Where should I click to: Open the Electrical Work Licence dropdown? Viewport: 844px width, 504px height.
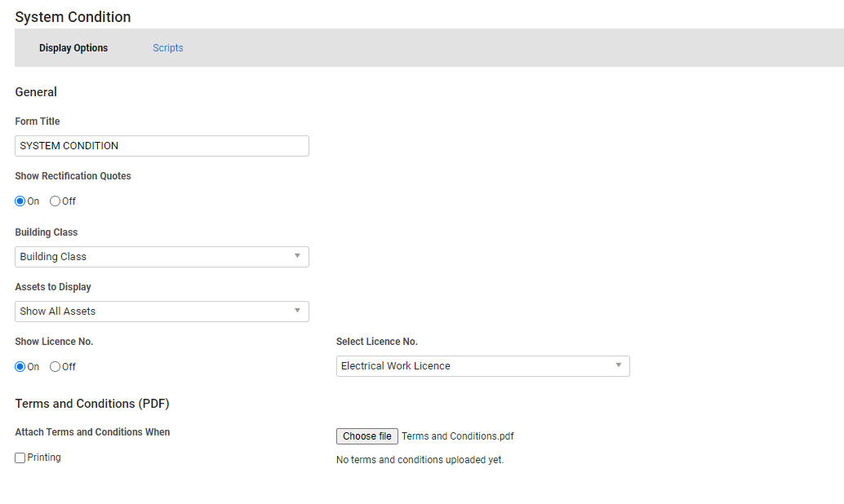[482, 365]
